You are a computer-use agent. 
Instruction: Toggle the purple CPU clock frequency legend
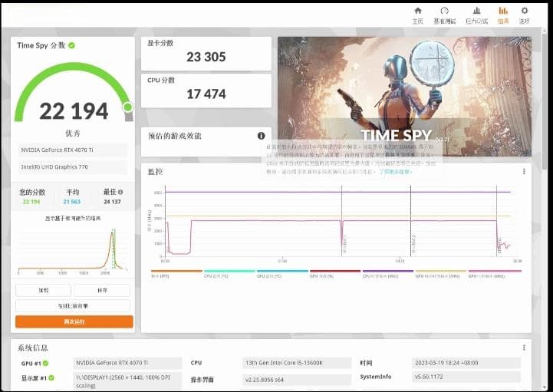click(388, 274)
